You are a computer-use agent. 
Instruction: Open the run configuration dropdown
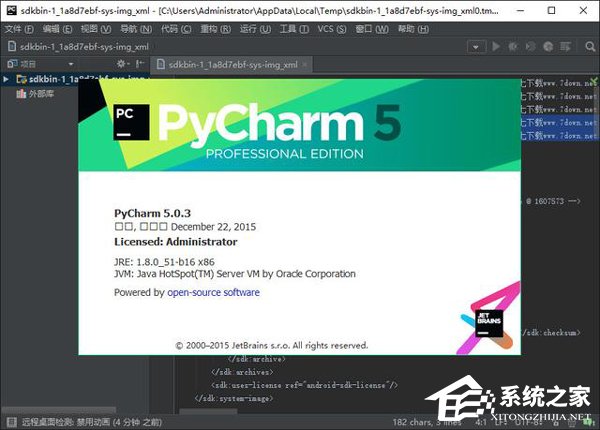476,47
